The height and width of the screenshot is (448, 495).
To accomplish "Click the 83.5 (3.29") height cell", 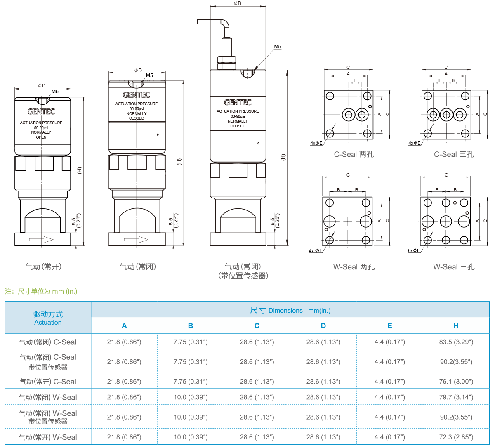I will 456,342.
